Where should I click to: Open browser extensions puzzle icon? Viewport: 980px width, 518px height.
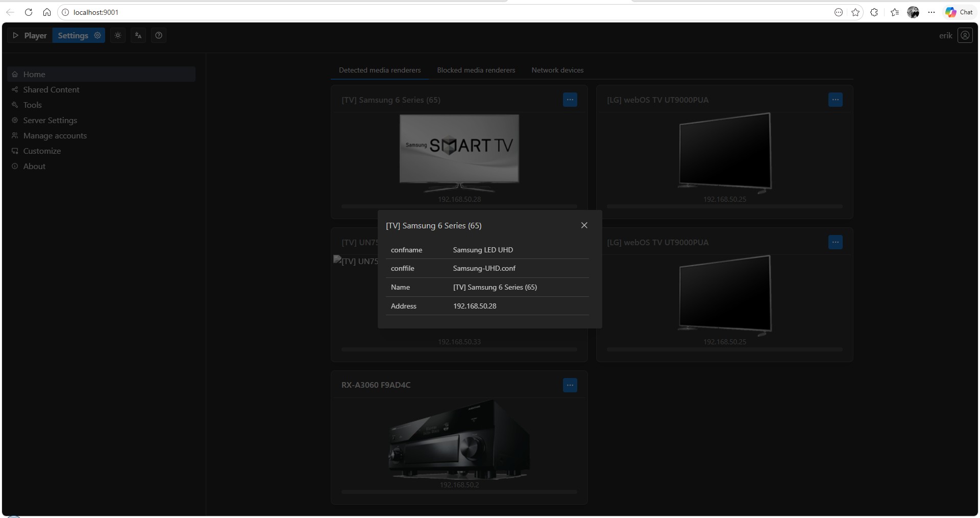pos(874,12)
